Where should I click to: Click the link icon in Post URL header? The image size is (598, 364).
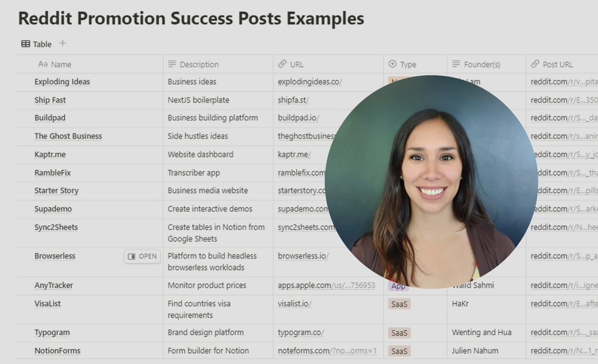[535, 64]
